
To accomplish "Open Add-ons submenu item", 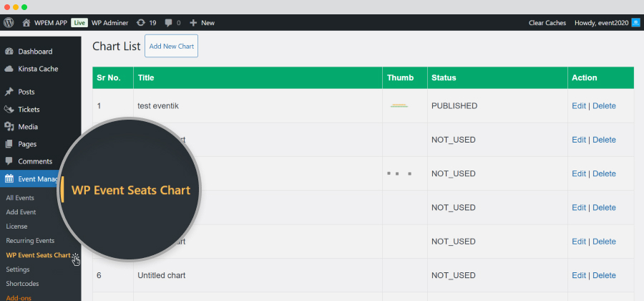I will point(19,297).
